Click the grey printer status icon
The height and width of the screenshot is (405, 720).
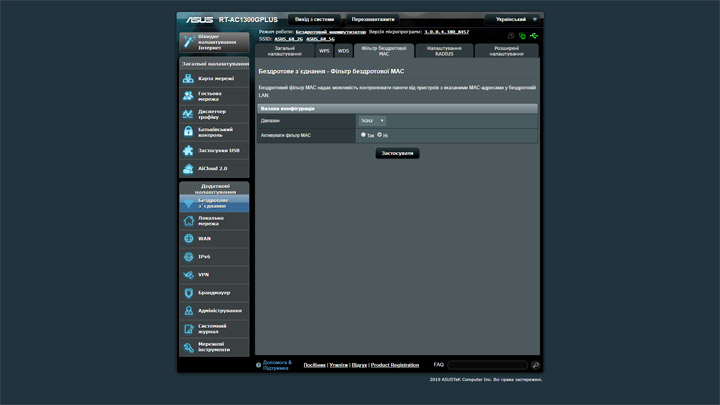(511, 36)
